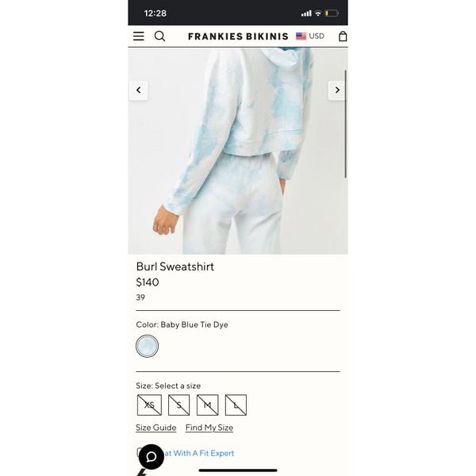Tap the battery status icon
The width and height of the screenshot is (476, 476).
pyautogui.click(x=332, y=13)
